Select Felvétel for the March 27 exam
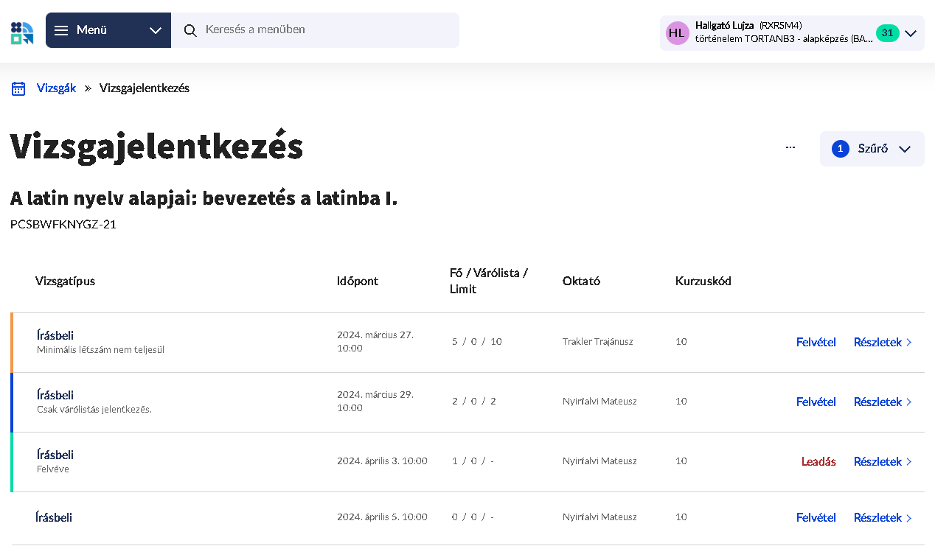This screenshot has height=560, width=935. coord(816,342)
